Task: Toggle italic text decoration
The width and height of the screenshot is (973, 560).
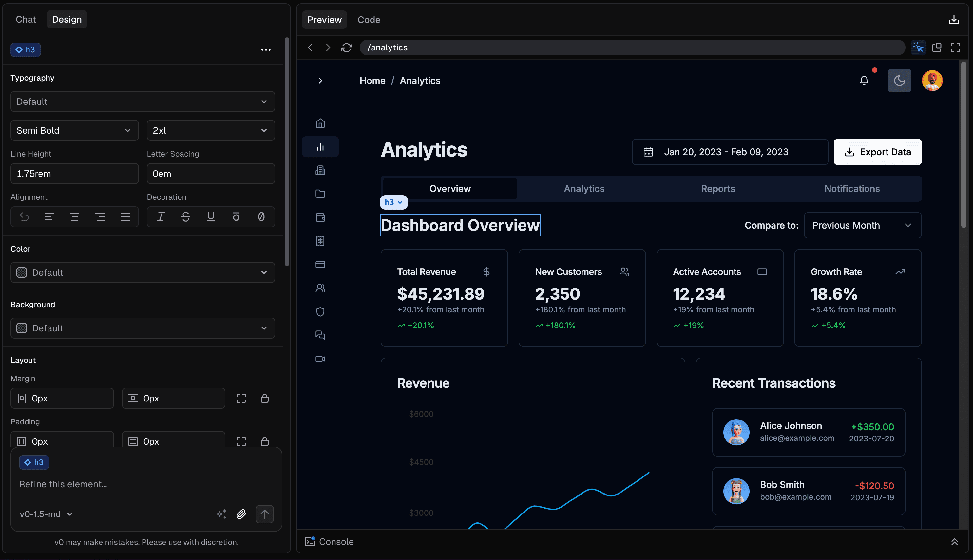Action: pyautogui.click(x=161, y=217)
